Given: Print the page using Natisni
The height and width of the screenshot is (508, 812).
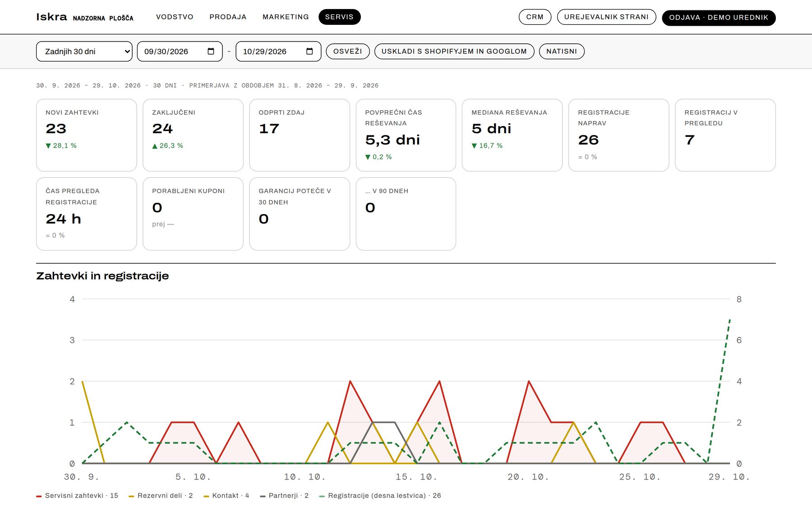Looking at the screenshot, I should (562, 51).
